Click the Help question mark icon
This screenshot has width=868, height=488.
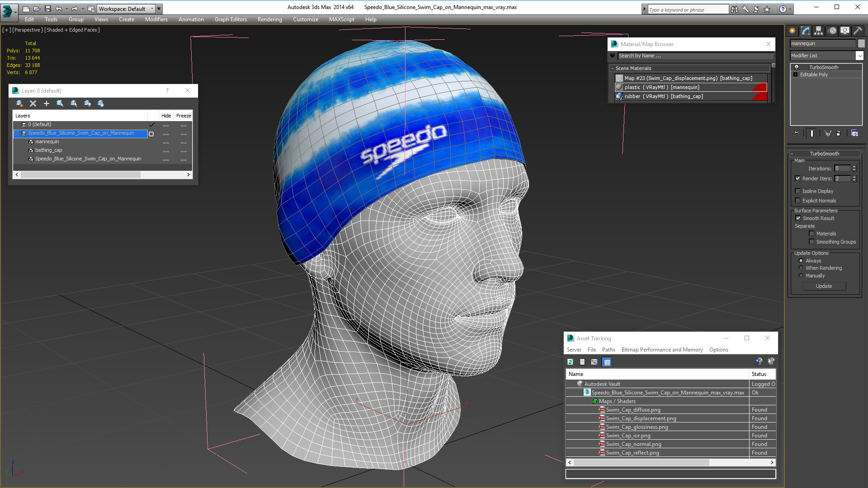(783, 9)
